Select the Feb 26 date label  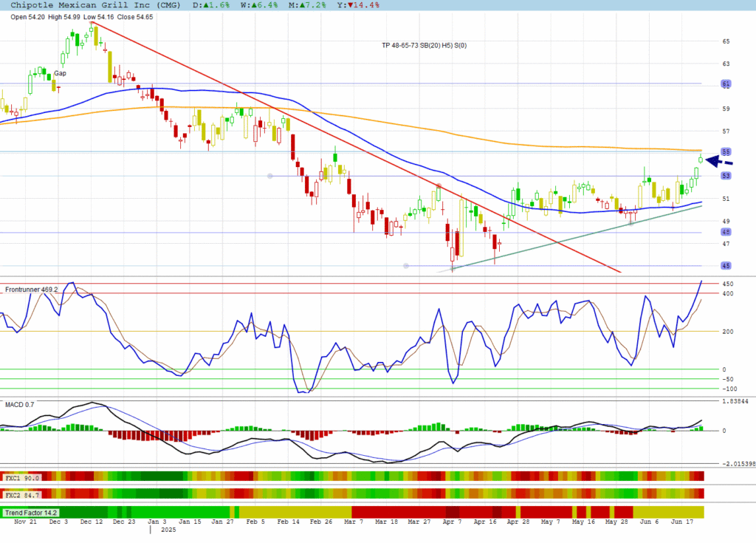[x=321, y=522]
